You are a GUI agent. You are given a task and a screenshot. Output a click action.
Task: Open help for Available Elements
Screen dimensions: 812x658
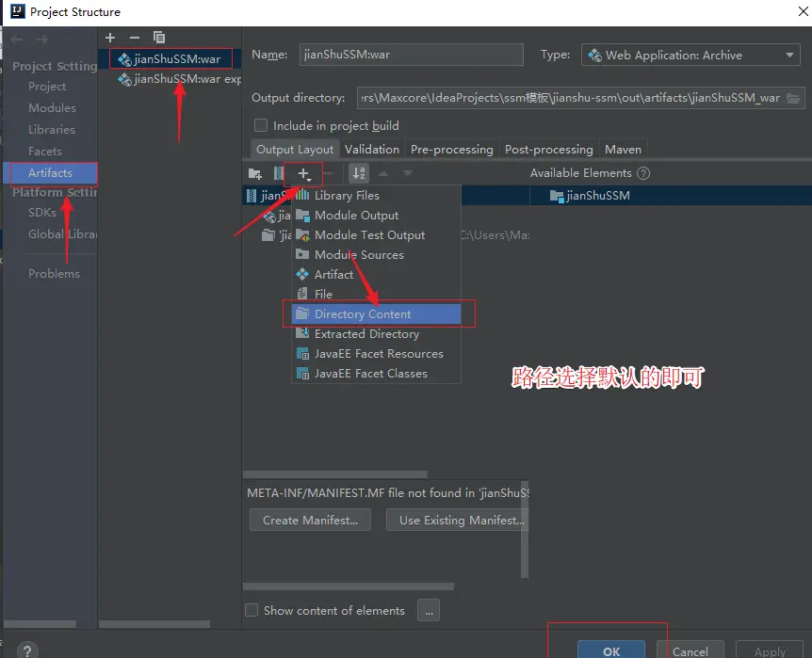click(643, 173)
